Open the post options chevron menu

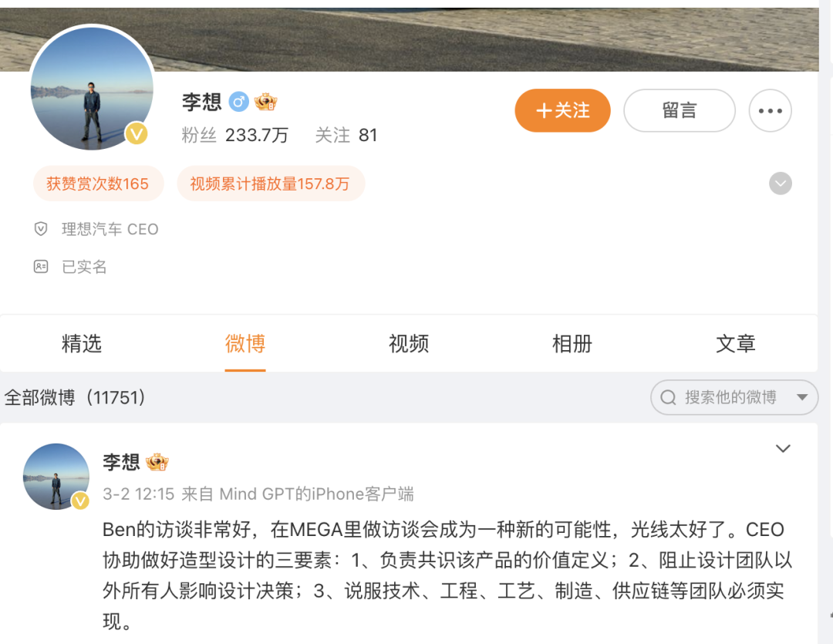[783, 448]
